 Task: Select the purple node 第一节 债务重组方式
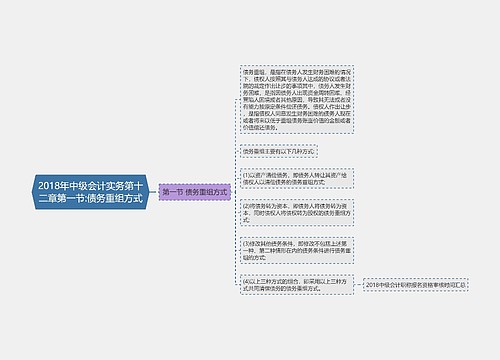[x=195, y=192]
